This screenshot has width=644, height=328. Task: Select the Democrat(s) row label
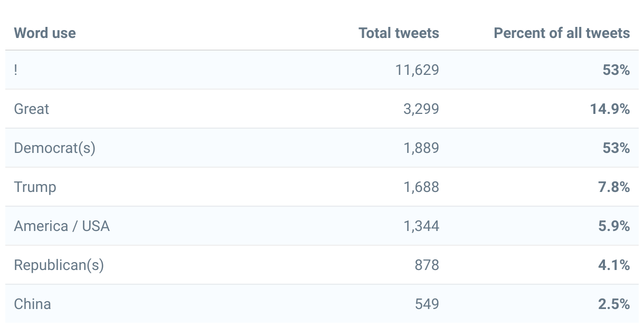pyautogui.click(x=54, y=148)
